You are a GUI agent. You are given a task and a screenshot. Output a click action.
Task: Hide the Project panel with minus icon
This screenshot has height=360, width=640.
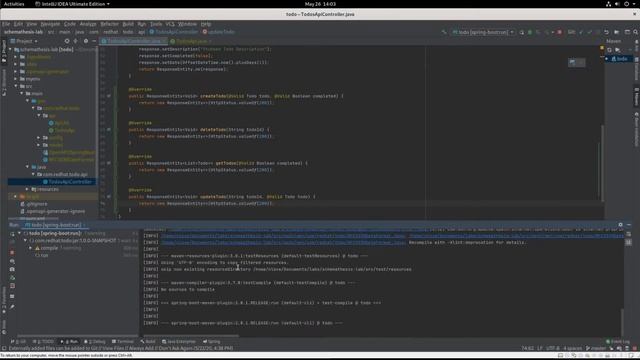(x=94, y=41)
